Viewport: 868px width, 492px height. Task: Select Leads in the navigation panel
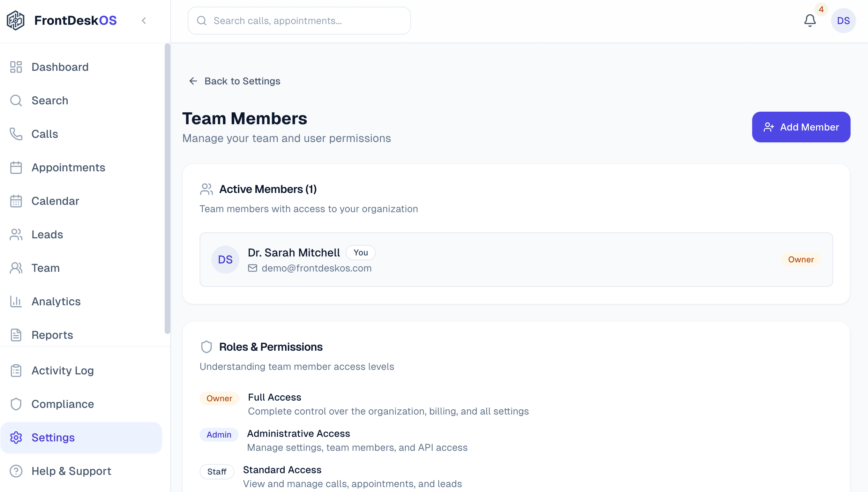(47, 234)
